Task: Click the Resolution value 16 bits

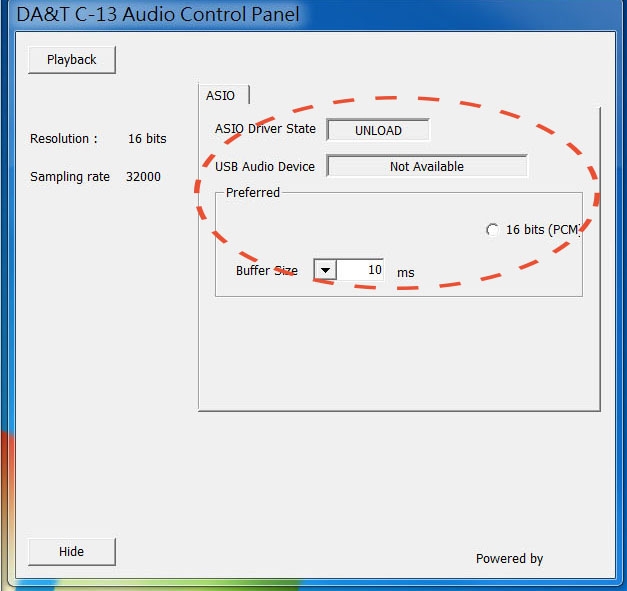Action: tap(147, 139)
